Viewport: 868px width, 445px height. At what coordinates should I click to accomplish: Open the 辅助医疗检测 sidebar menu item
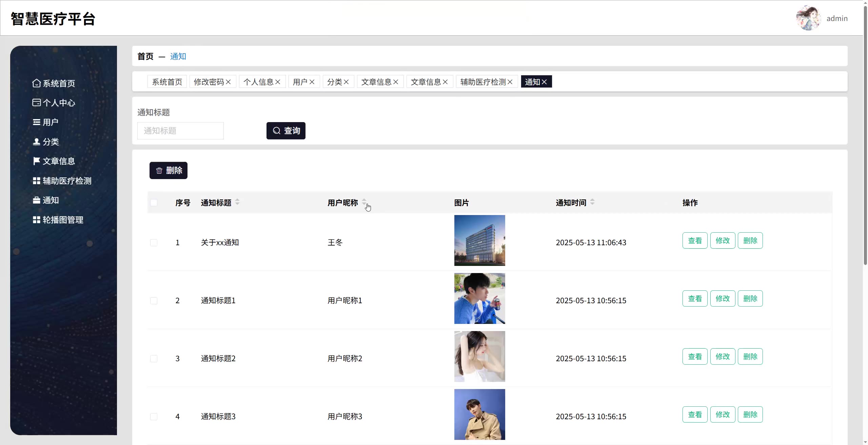coord(67,181)
